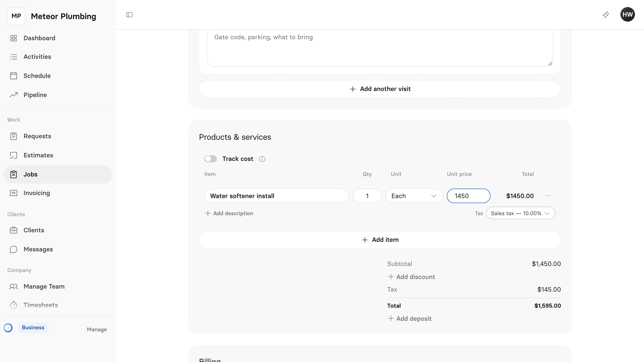Click the MP company logo badge
The image size is (644, 362).
16,16
